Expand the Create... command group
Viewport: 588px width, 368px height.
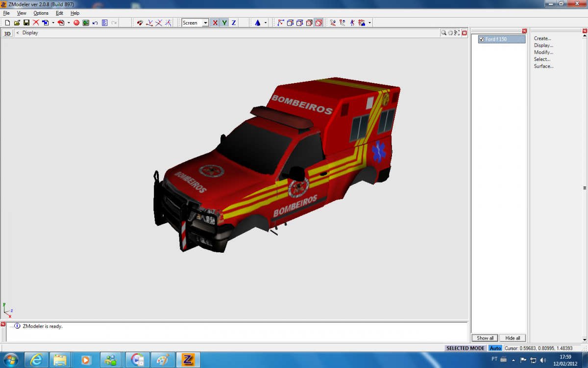(542, 38)
